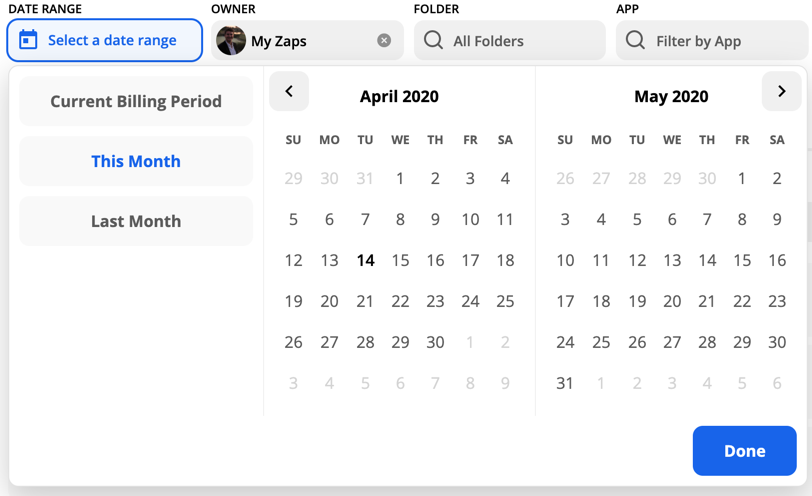Click the calendar icon in date range field
This screenshot has width=812, height=496.
[x=28, y=41]
